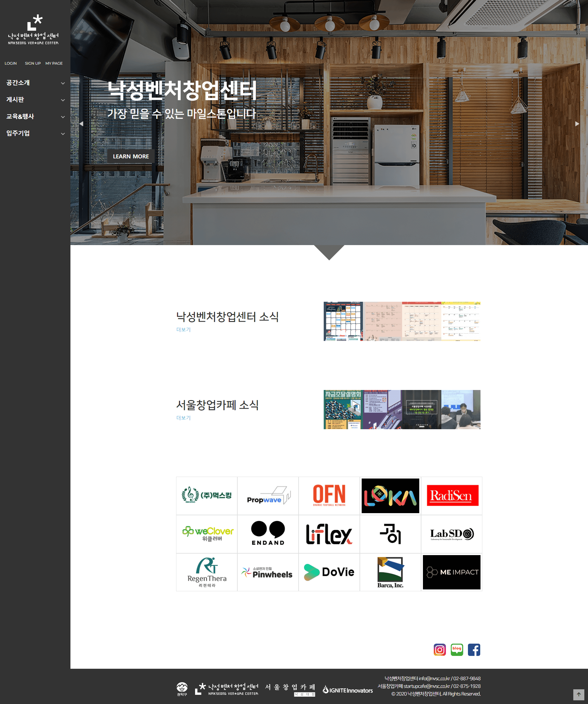Click the scroll-to-top arrow button

tap(578, 694)
